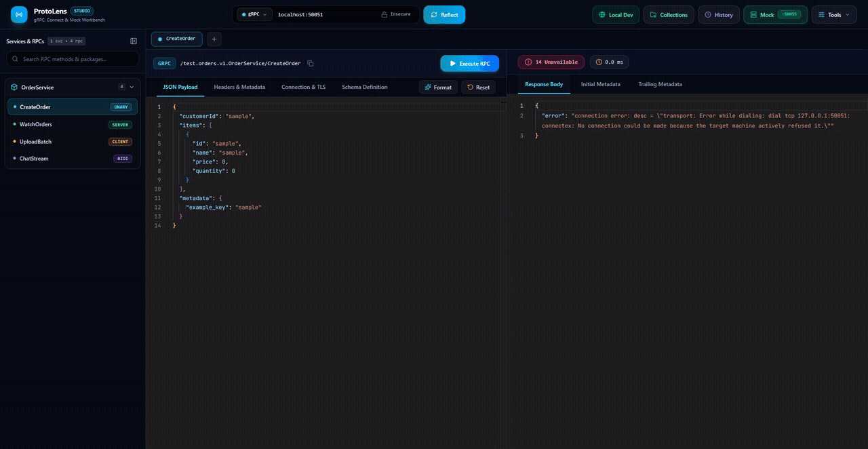Click the ProtoLens logo icon
This screenshot has width=868, height=449.
coord(19,14)
